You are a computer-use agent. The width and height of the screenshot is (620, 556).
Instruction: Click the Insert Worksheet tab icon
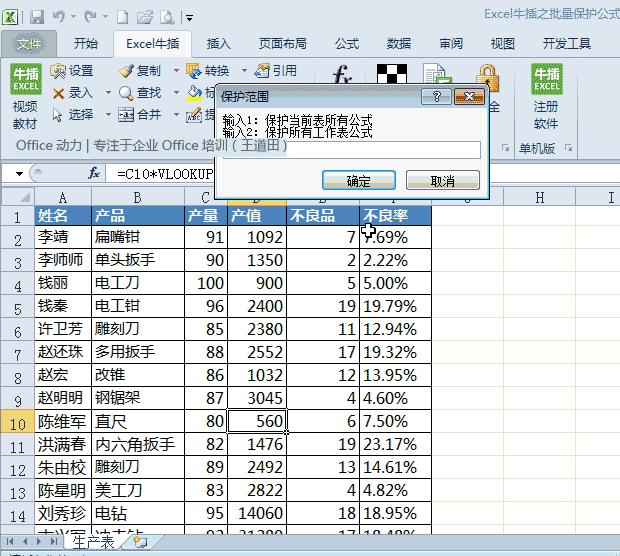click(x=140, y=542)
